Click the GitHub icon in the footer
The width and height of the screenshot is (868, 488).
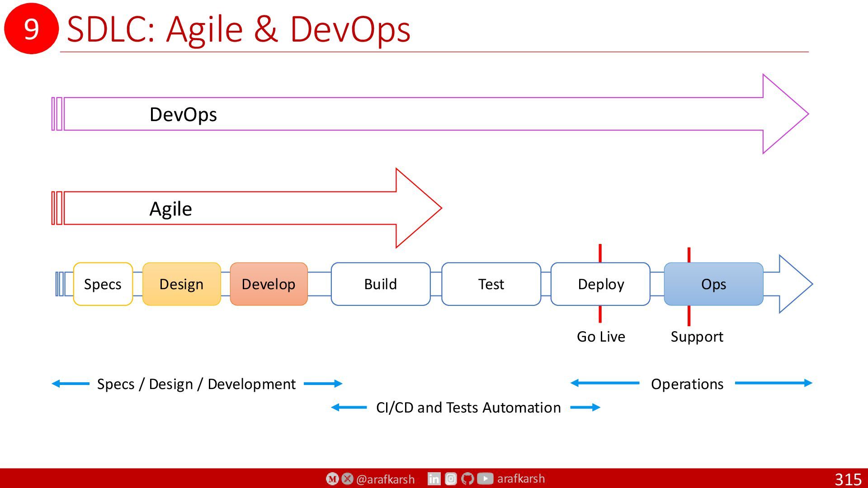(467, 479)
